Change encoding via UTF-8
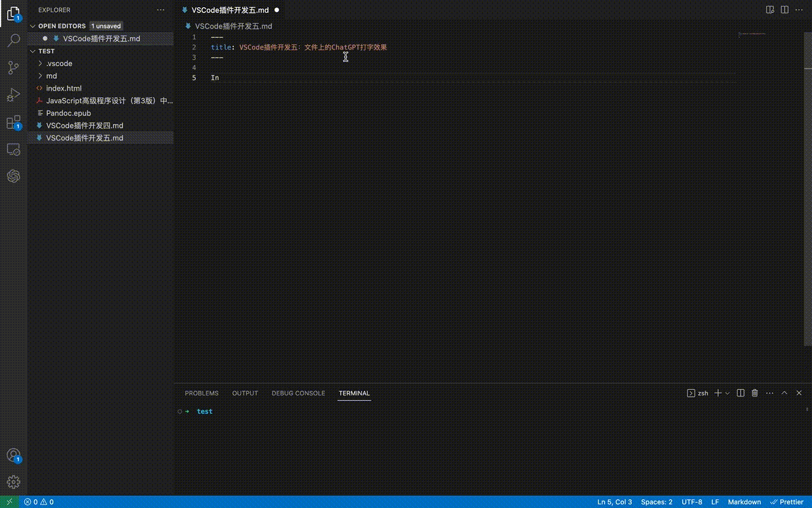 click(x=691, y=502)
